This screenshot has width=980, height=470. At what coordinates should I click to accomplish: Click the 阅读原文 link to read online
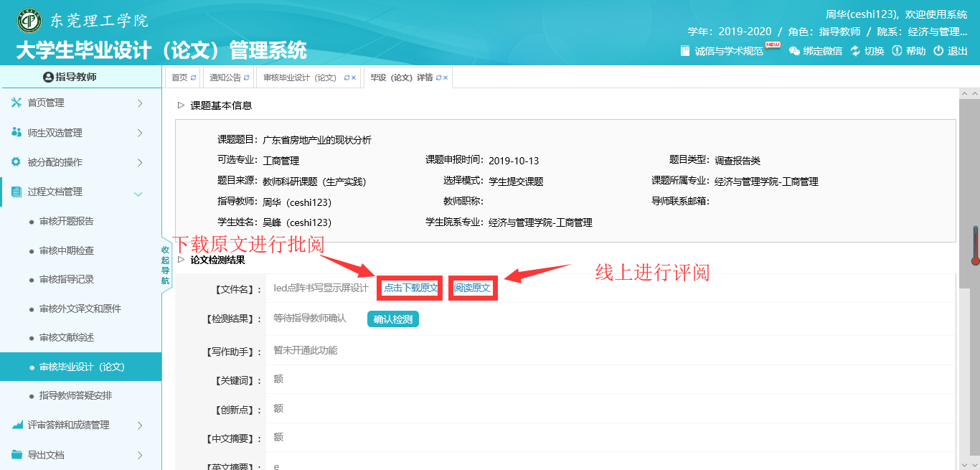coord(473,288)
